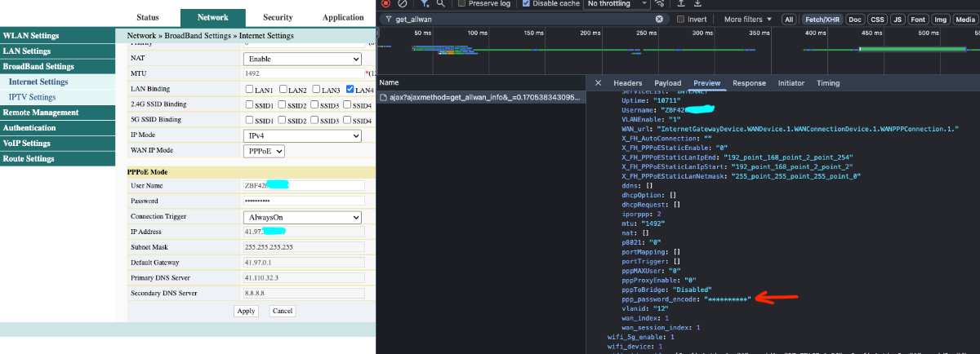Screen dimensions: 980x354
Task: Open the Security tab in router menu
Action: click(278, 17)
